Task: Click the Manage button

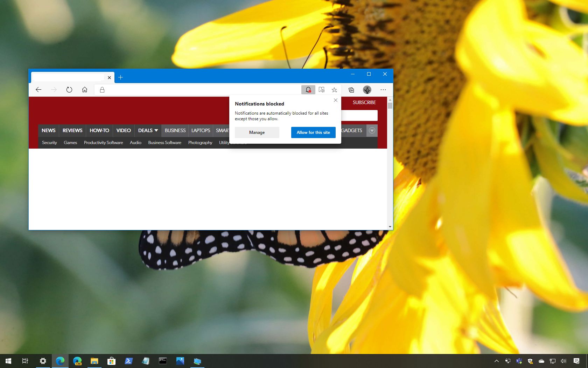Action: pyautogui.click(x=257, y=132)
